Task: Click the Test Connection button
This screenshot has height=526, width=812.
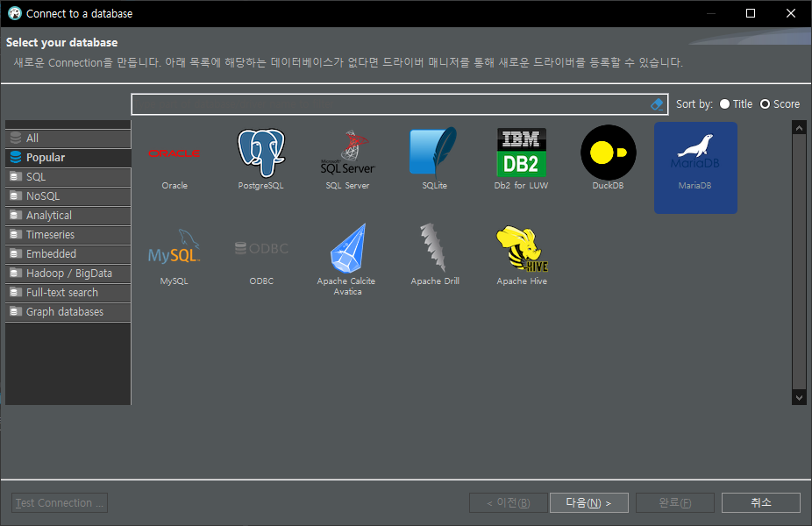Action: click(x=60, y=502)
